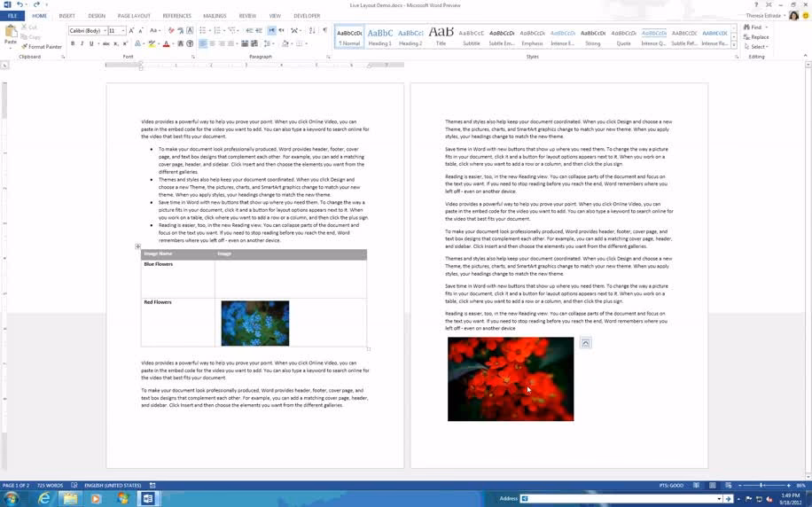812x507 pixels.
Task: Switch to the PAGE LAYOUT tab
Action: [x=134, y=16]
